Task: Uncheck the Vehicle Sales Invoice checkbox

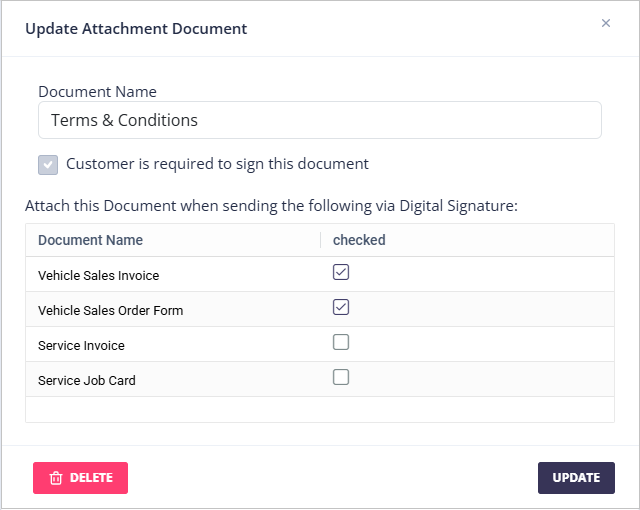Action: (x=341, y=272)
